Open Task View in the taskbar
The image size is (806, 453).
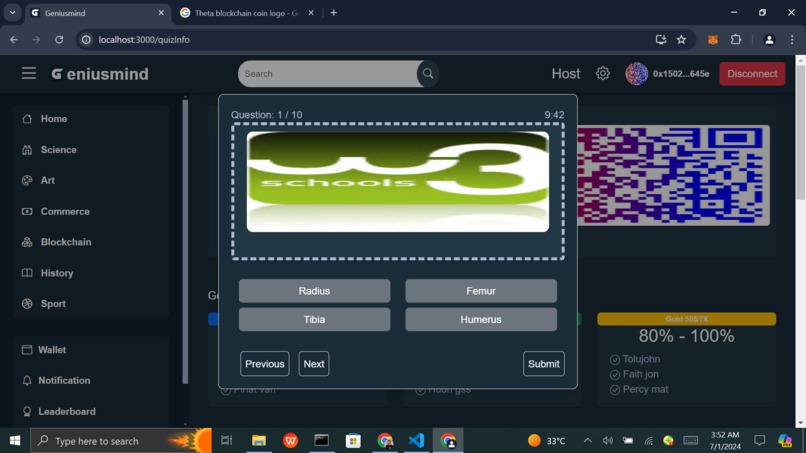(x=226, y=440)
